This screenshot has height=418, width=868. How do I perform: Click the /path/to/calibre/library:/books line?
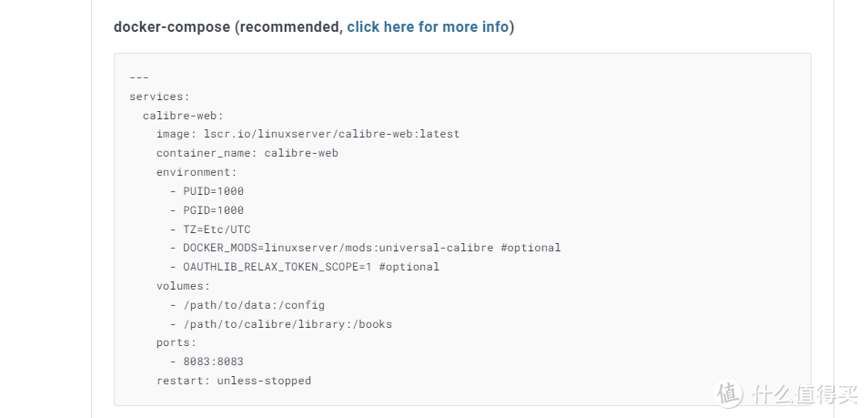tap(281, 324)
